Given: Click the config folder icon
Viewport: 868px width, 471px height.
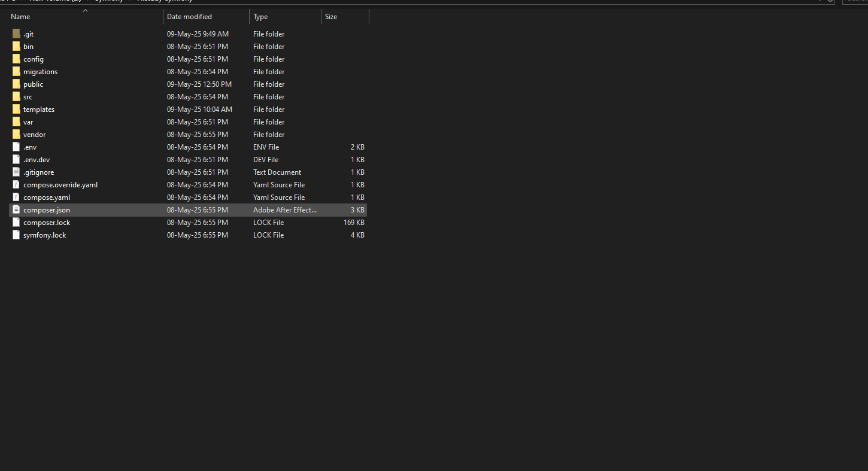Looking at the screenshot, I should click(x=16, y=59).
